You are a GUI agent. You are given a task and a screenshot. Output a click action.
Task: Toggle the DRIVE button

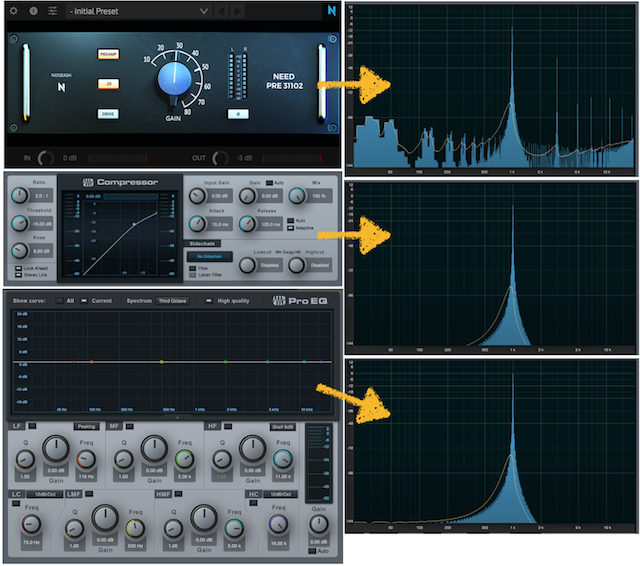(x=108, y=114)
